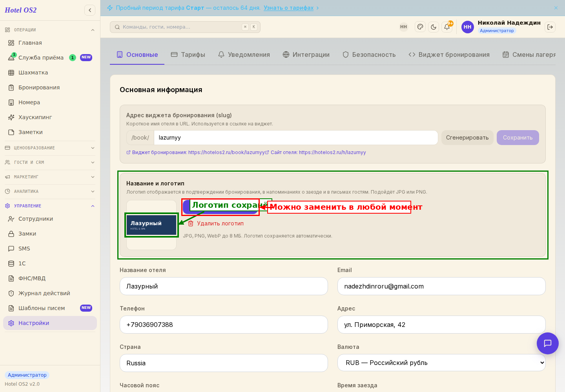This screenshot has width=565, height=392.
Task: Focus the command search field
Action: (185, 27)
